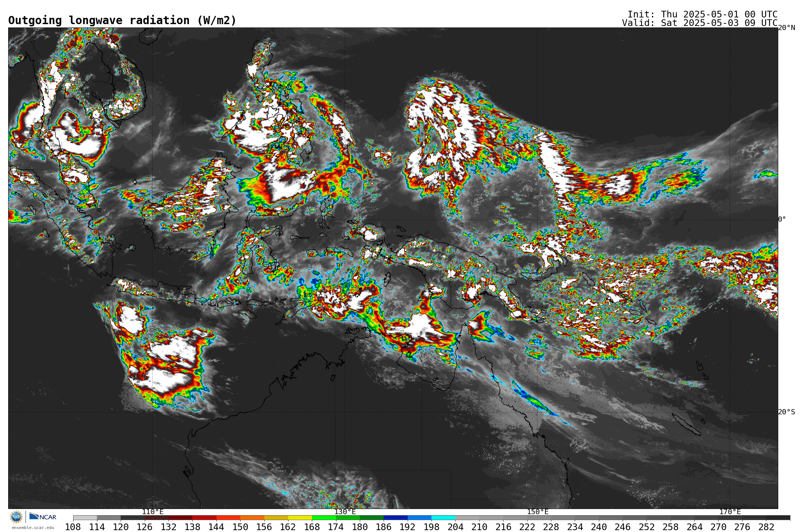Click the colorbar value 270

(x=718, y=527)
